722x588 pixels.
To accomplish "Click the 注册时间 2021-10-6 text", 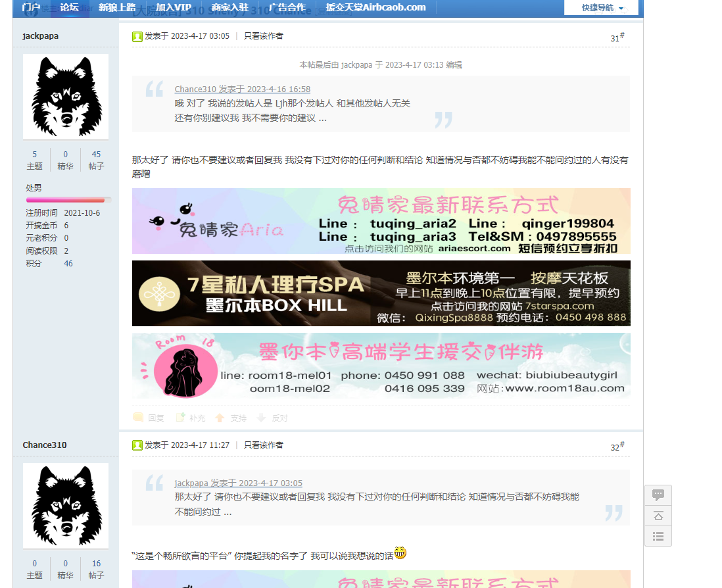I will point(62,212).
